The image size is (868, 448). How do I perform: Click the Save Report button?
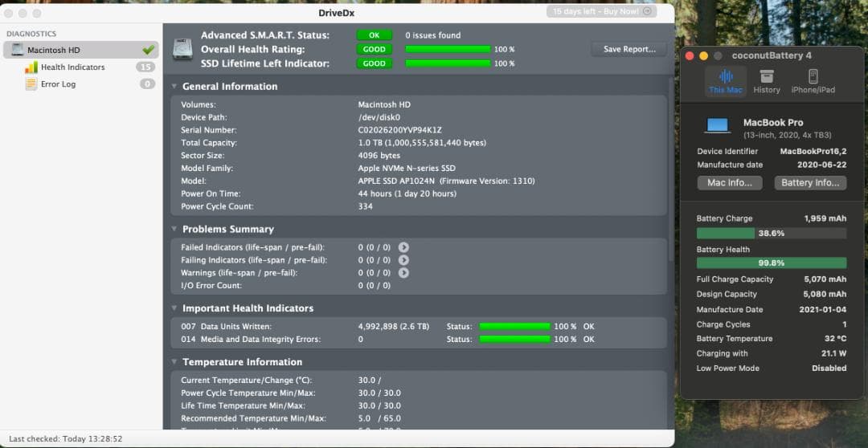pos(628,49)
